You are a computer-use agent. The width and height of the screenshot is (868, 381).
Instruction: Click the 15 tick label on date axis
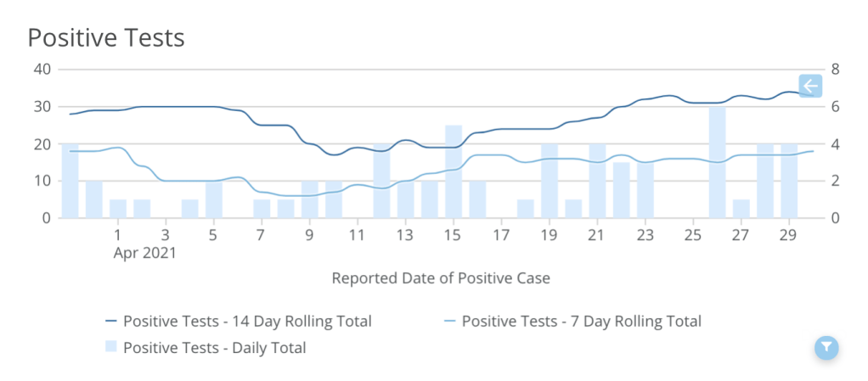[x=454, y=234]
